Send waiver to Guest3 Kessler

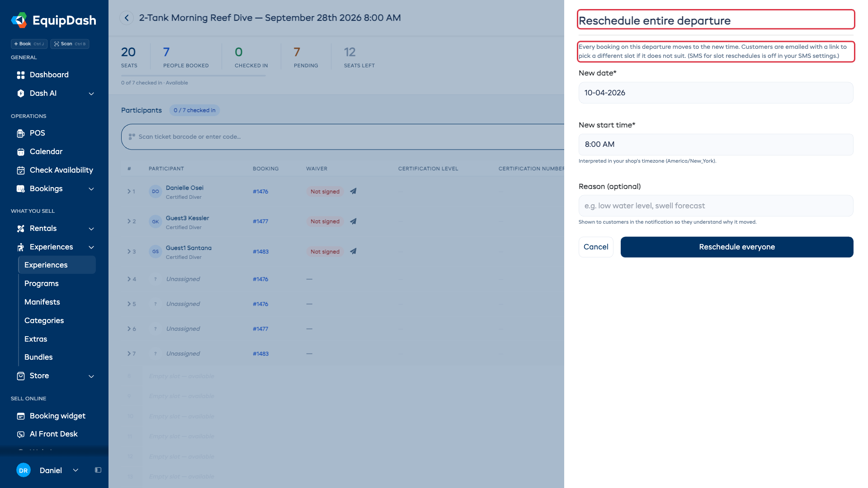[x=353, y=221]
